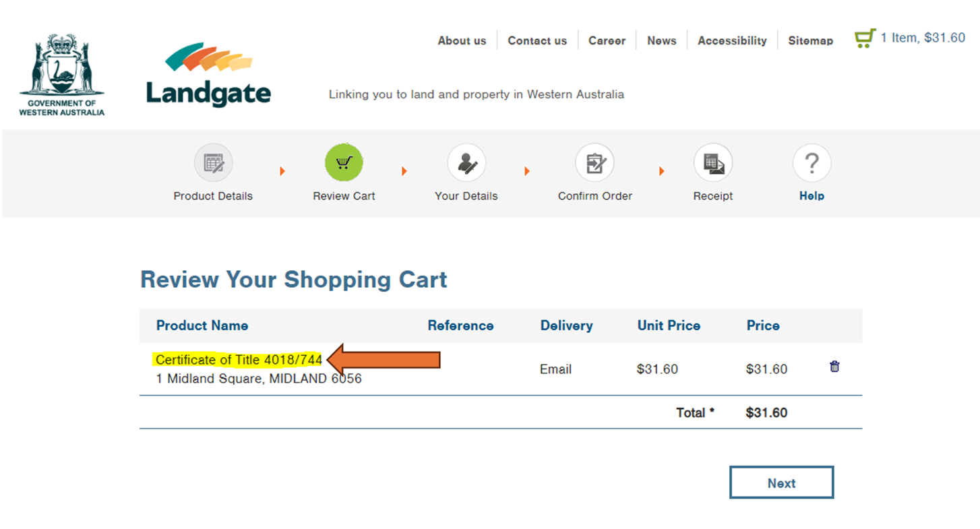The height and width of the screenshot is (529, 980).
Task: Click the Landgate logo
Action: [x=208, y=75]
